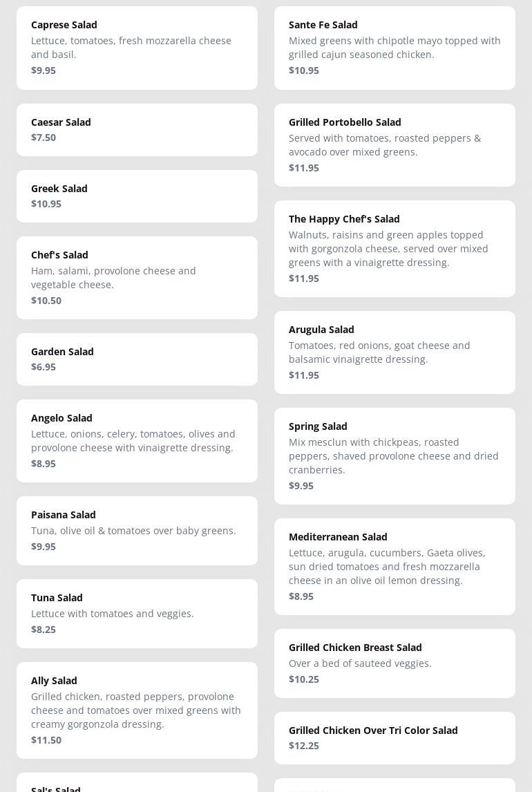Click the Sal's Salad title
The image size is (532, 792).
point(56,789)
